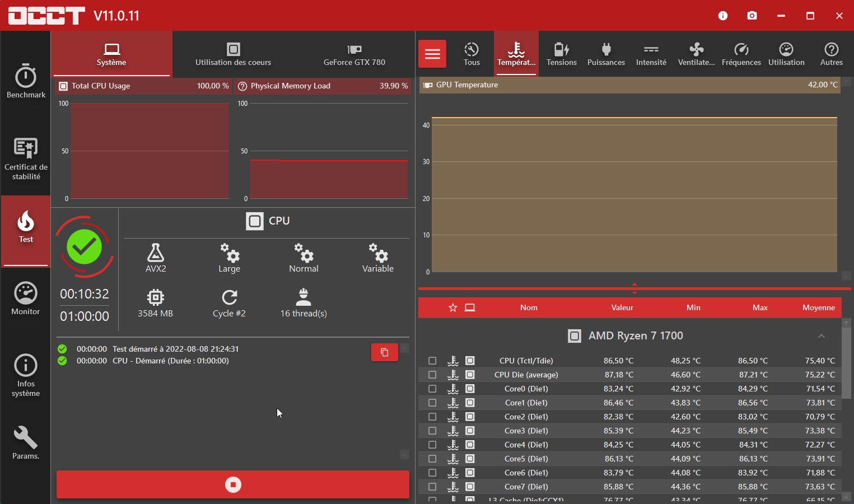Viewport: 854px width, 504px height.
Task: Click the GPU Temperature graph header
Action: click(x=629, y=85)
